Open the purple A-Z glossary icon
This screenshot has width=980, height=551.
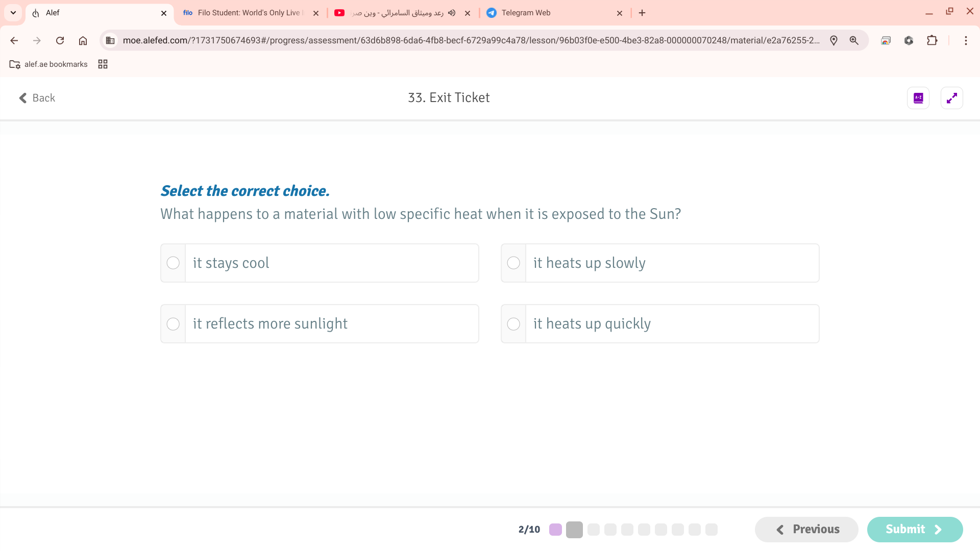918,98
